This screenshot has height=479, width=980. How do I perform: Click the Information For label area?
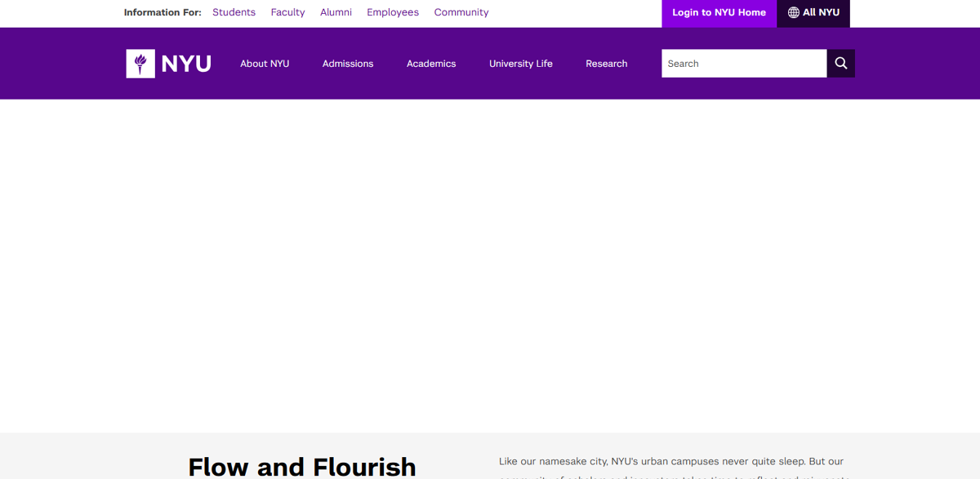coord(162,11)
